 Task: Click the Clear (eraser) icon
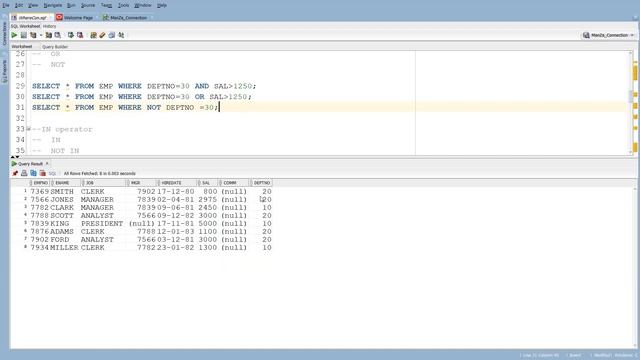pyautogui.click(x=102, y=36)
